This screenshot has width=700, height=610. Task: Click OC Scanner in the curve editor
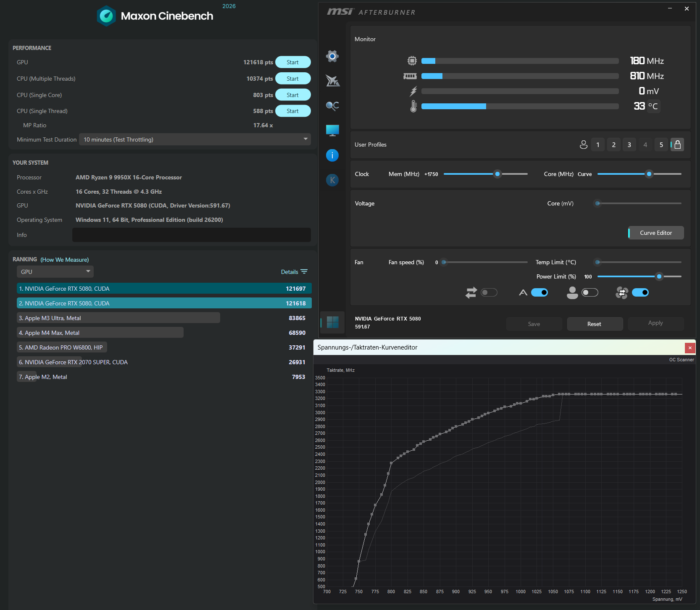click(x=682, y=360)
